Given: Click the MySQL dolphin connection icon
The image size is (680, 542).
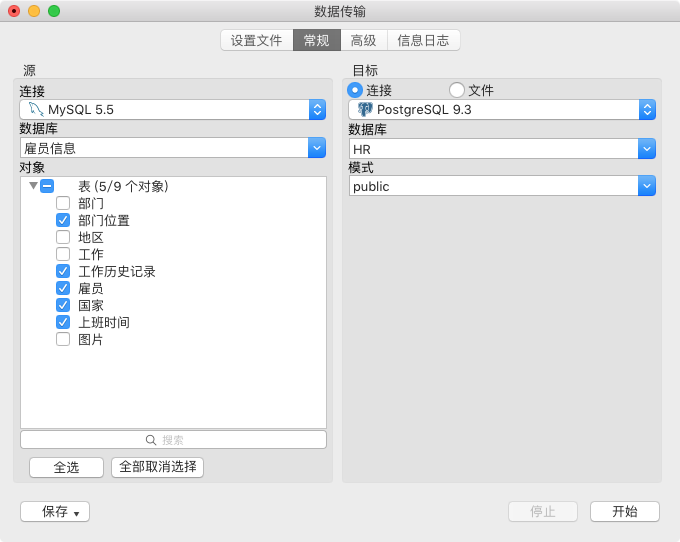Looking at the screenshot, I should point(36,109).
